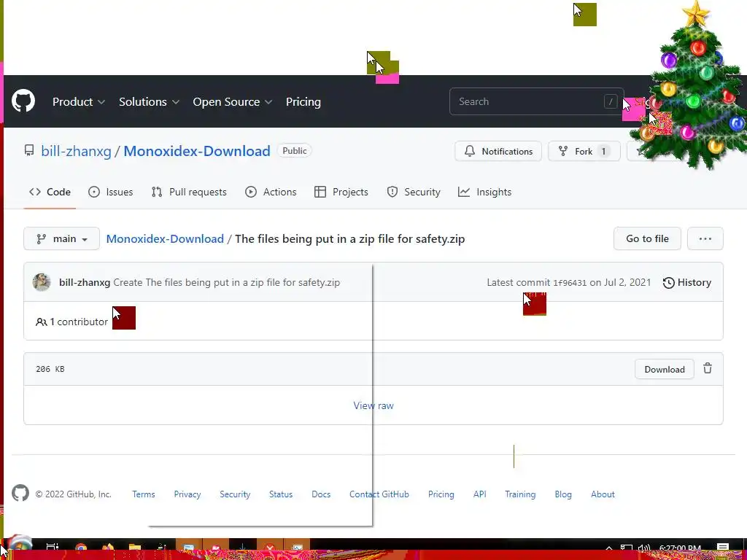This screenshot has width=747, height=560.
Task: Open the Security footer link
Action: click(x=235, y=494)
